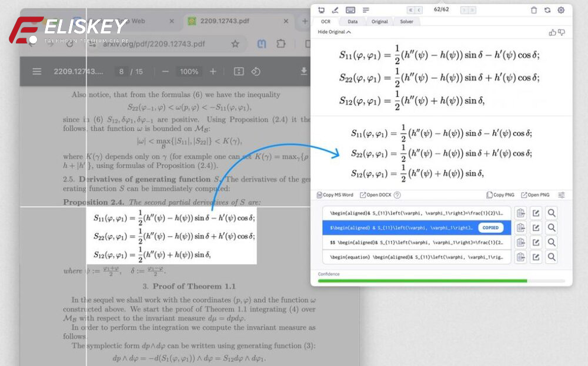
Task: Open the PDF viewer hamburger menu
Action: (36, 71)
